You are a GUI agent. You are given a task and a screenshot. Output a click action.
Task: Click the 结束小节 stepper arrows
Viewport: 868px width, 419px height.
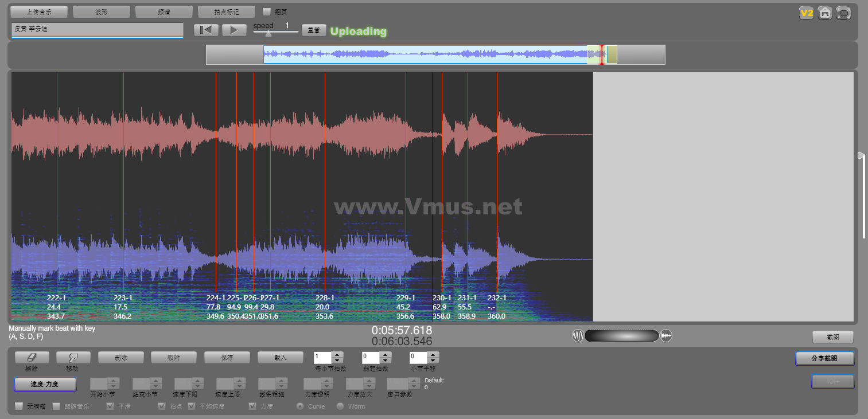156,383
